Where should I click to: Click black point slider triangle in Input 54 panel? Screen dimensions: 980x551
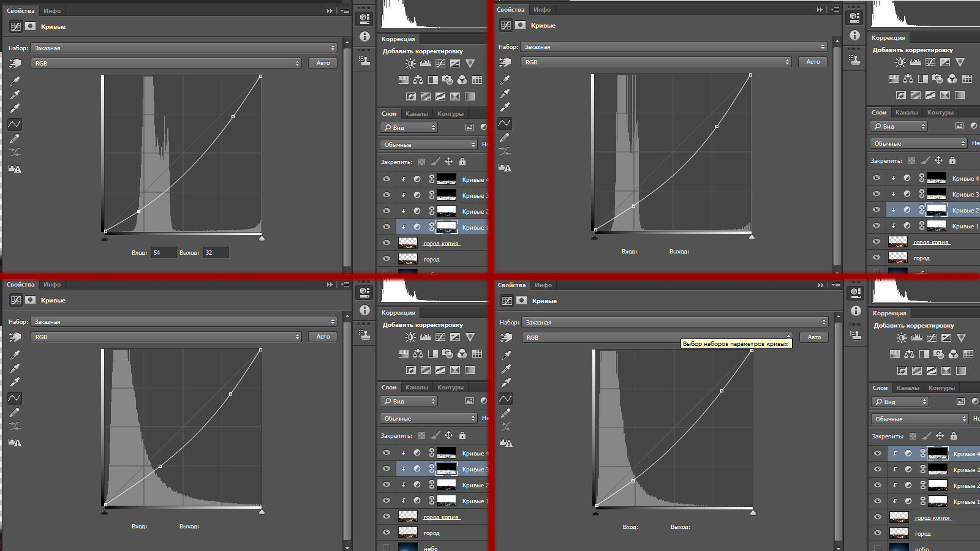pyautogui.click(x=104, y=238)
